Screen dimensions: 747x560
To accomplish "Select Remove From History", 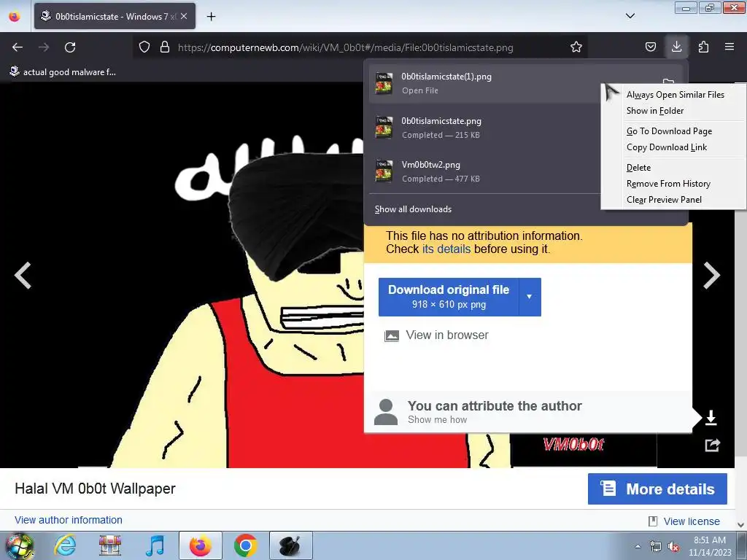I will pyautogui.click(x=668, y=183).
